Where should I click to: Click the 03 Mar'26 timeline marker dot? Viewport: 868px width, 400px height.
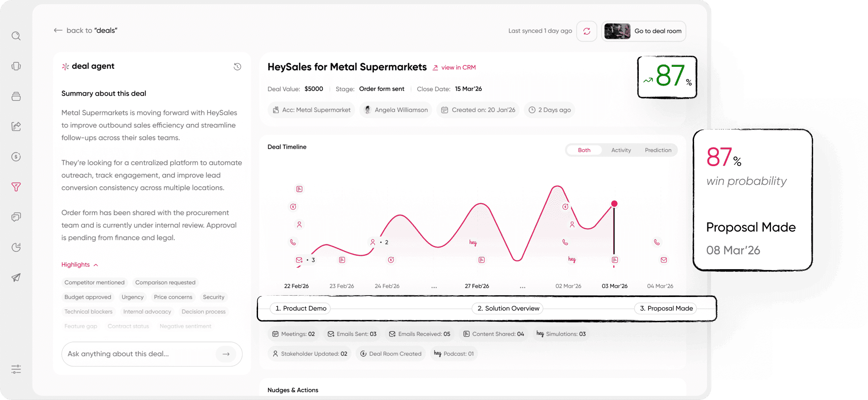pos(614,204)
